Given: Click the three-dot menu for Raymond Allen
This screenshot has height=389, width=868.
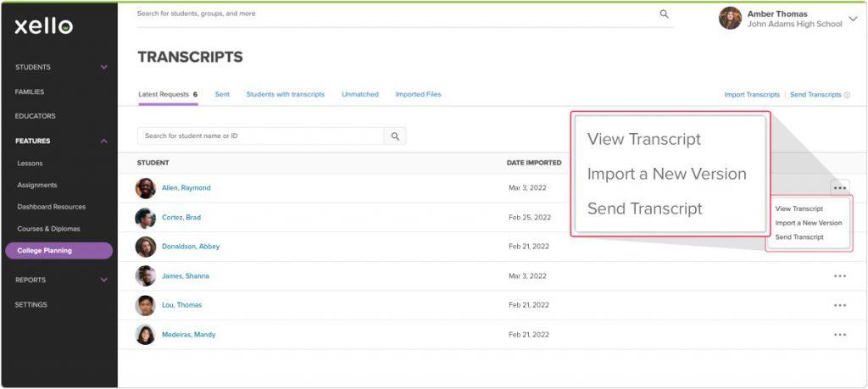Looking at the screenshot, I should coord(839,188).
